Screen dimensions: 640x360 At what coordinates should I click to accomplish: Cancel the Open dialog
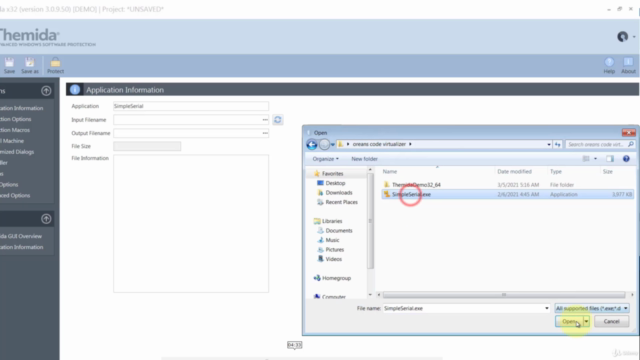tap(611, 322)
